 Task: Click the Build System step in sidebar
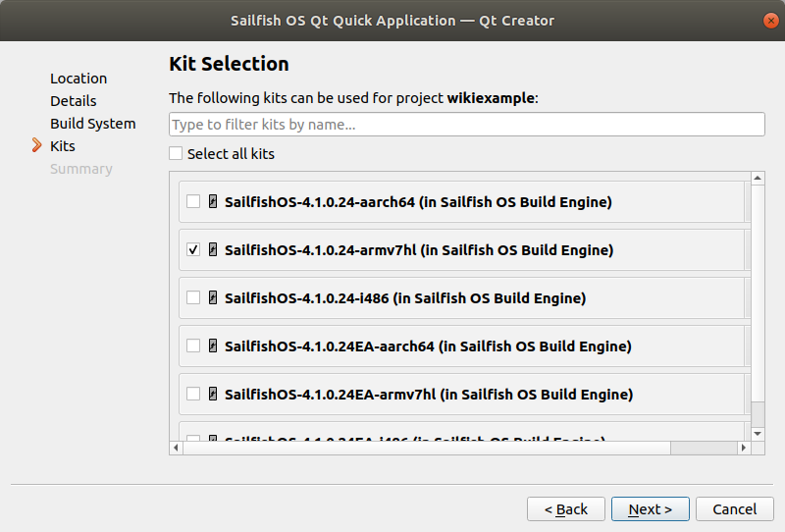coord(93,124)
